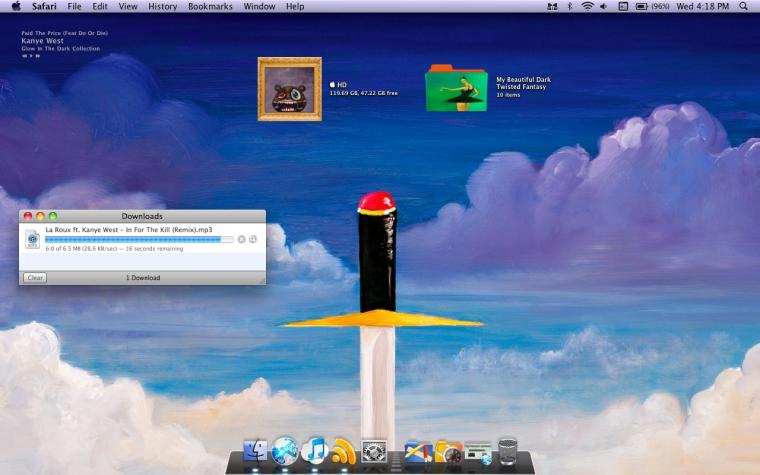760x475 pixels.
Task: Open the Help menu
Action: click(x=295, y=6)
